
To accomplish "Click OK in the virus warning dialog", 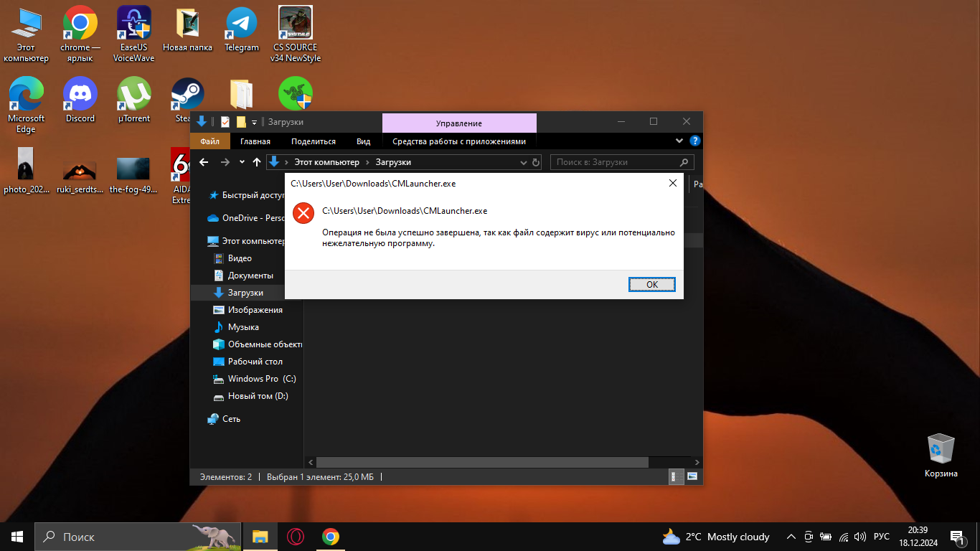I will point(651,284).
